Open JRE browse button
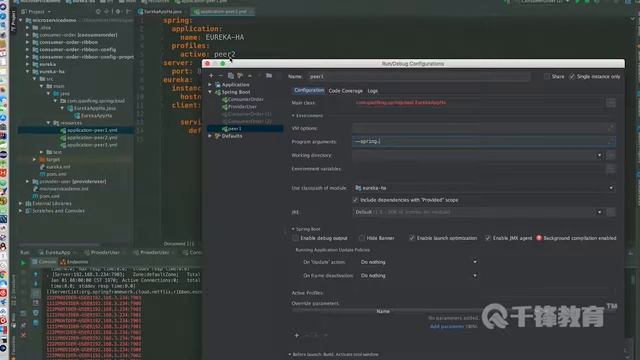Viewport: 640px width, 360px height. tap(611, 212)
